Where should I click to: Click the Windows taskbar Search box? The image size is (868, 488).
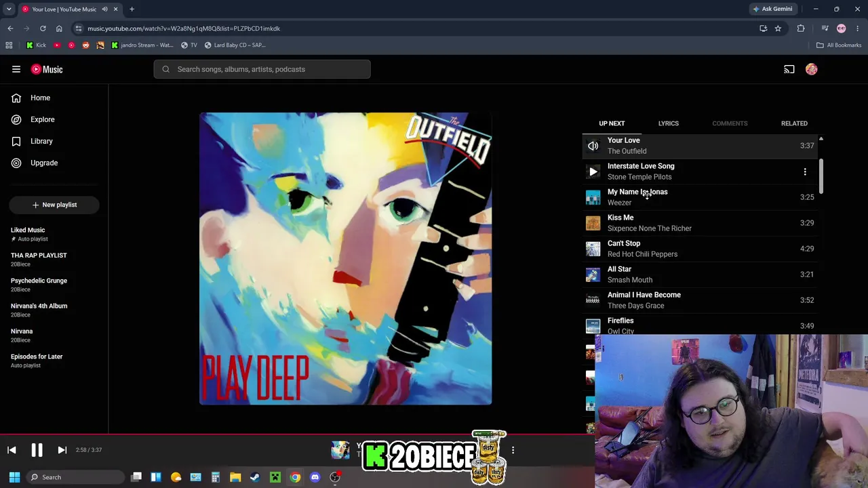pyautogui.click(x=76, y=477)
